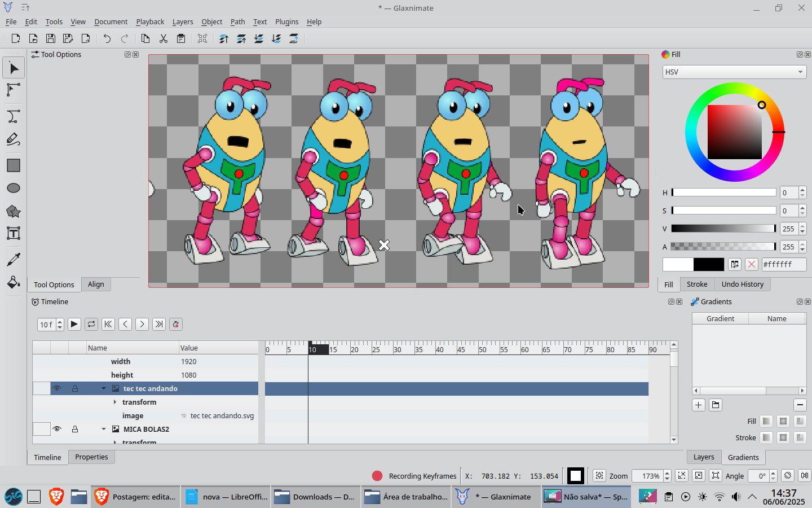
Task: Lower object to bottom
Action: (x=276, y=38)
